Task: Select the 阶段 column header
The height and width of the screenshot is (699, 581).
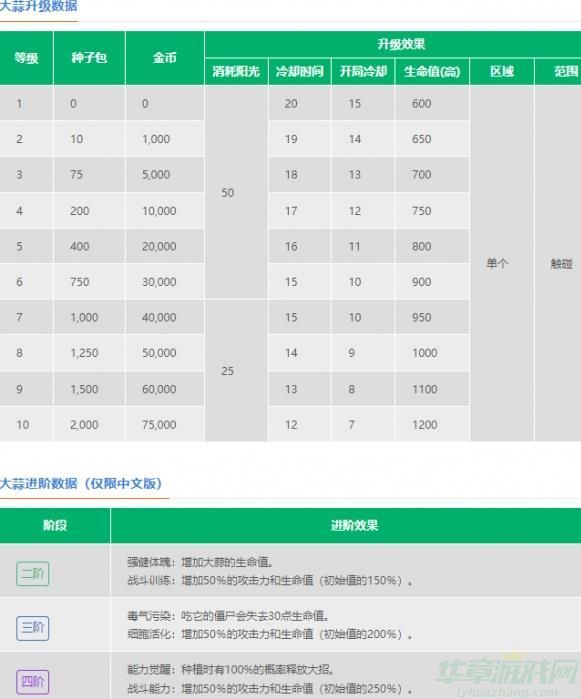Action: [55, 525]
